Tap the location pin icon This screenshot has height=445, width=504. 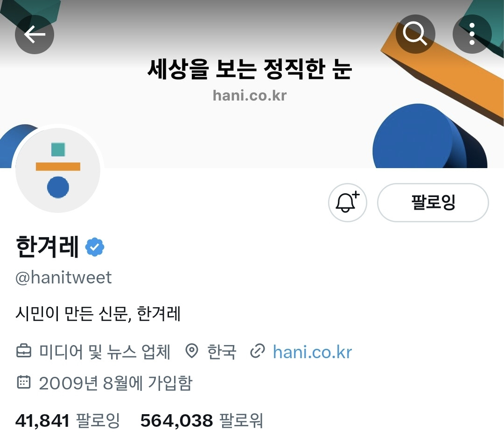[x=192, y=351]
